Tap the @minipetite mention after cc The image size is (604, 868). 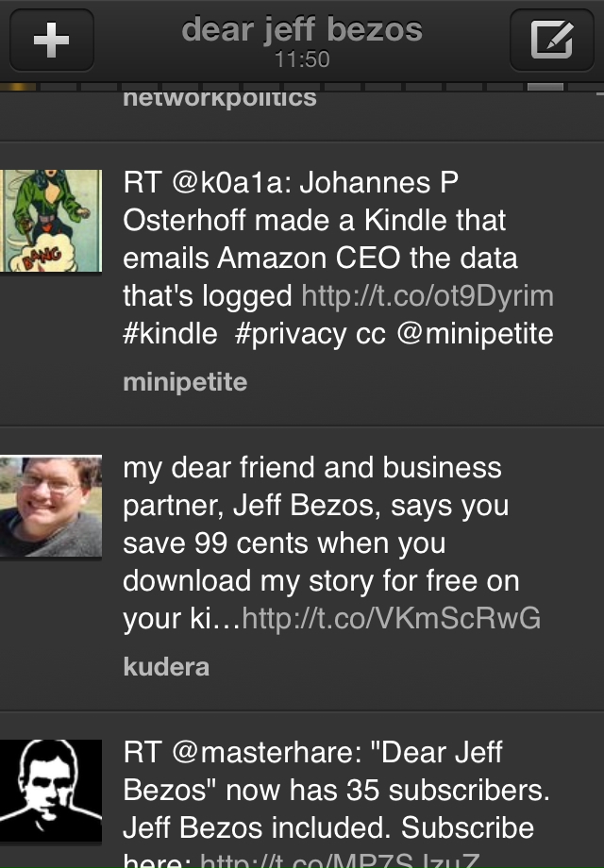[x=474, y=334]
